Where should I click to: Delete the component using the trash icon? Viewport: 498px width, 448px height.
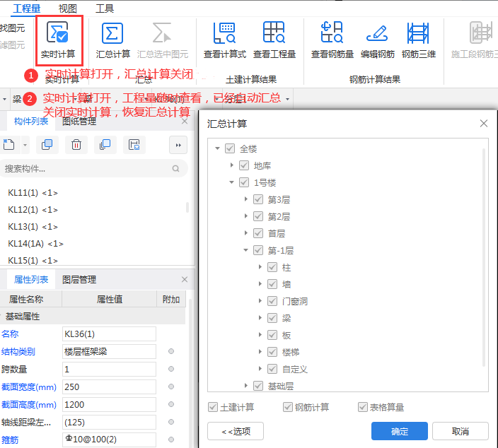[76, 145]
